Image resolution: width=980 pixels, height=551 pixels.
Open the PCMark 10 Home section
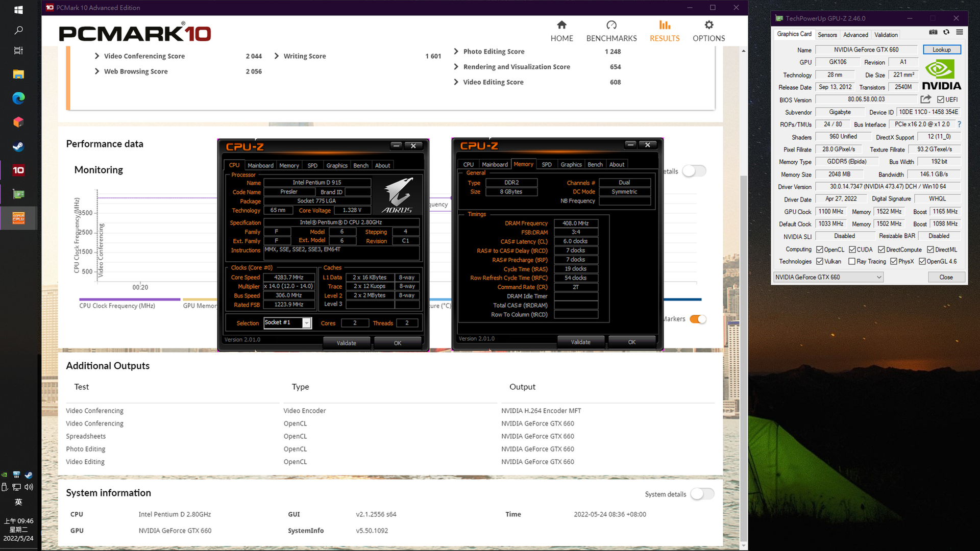561,31
